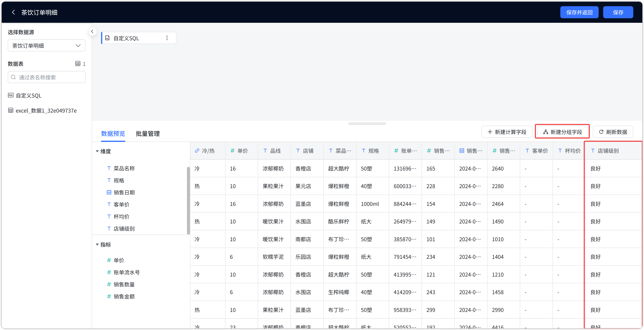This screenshot has width=644, height=330.
Task: Select excel_数据1_32e049737e table
Action: [47, 110]
